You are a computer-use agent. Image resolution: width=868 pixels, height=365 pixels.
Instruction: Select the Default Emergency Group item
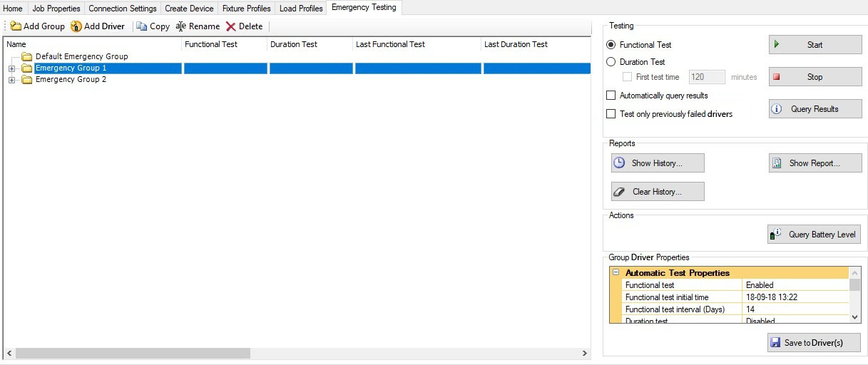click(x=81, y=56)
